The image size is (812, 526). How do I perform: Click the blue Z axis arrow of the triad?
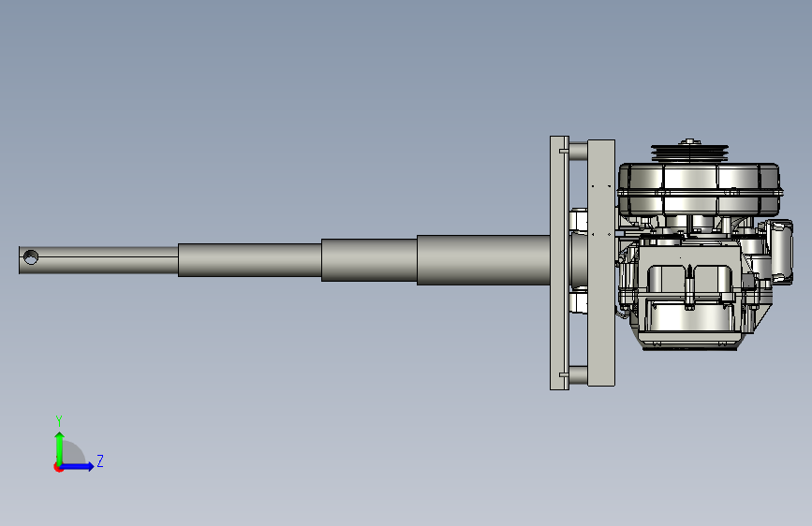(x=78, y=466)
